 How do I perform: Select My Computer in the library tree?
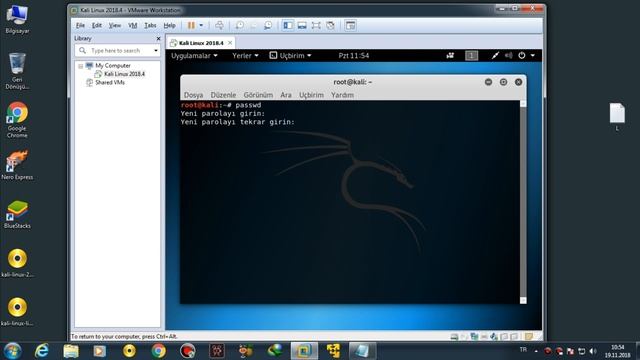pyautogui.click(x=113, y=65)
